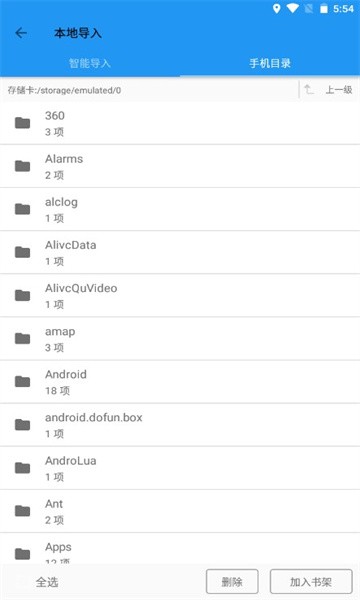Click the 加入书架 button
Image resolution: width=360 pixels, height=600 pixels.
point(311,582)
